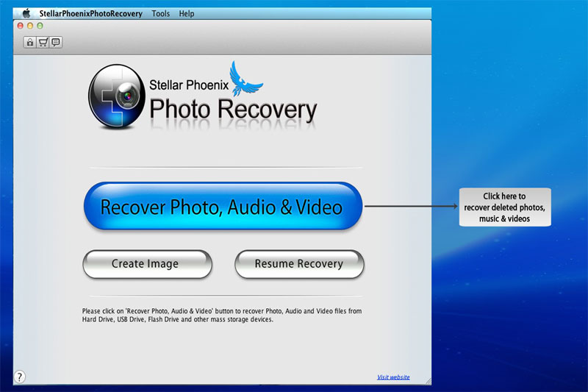This screenshot has width=588, height=392.
Task: Close the Photo Recovery window with the red button
Action: [x=21, y=26]
